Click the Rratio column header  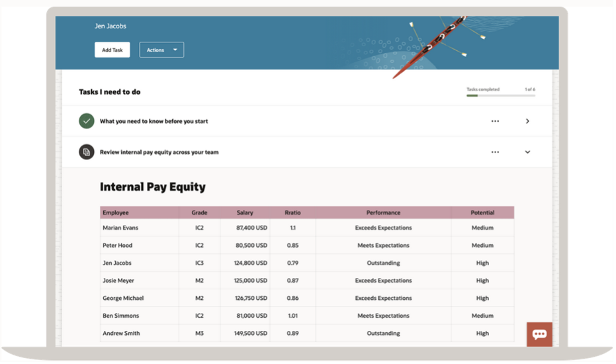pos(292,212)
